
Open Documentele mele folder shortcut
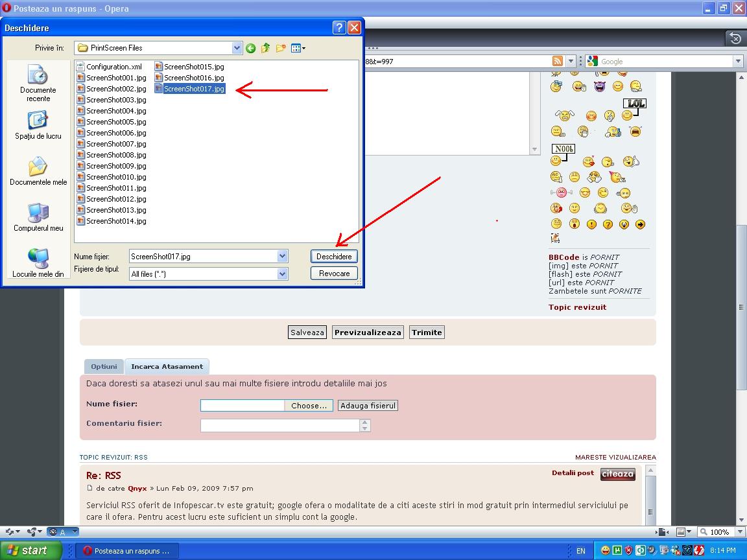pyautogui.click(x=38, y=171)
